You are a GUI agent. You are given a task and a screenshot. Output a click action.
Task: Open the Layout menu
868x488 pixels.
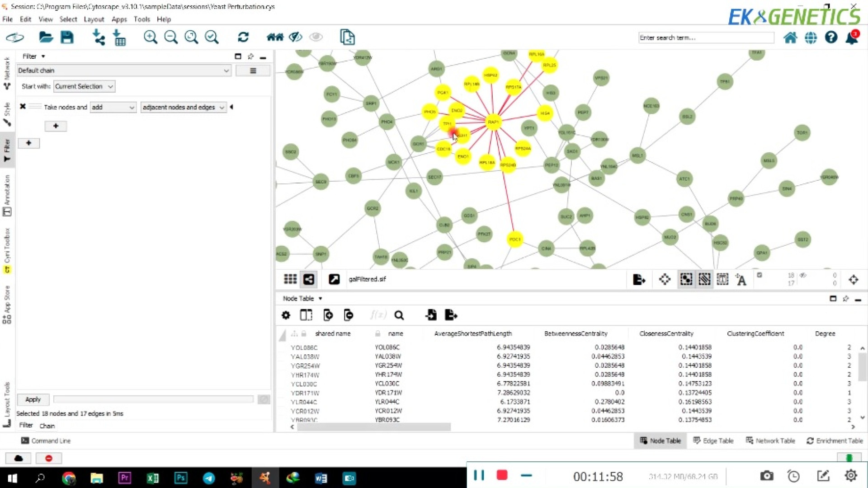94,19
